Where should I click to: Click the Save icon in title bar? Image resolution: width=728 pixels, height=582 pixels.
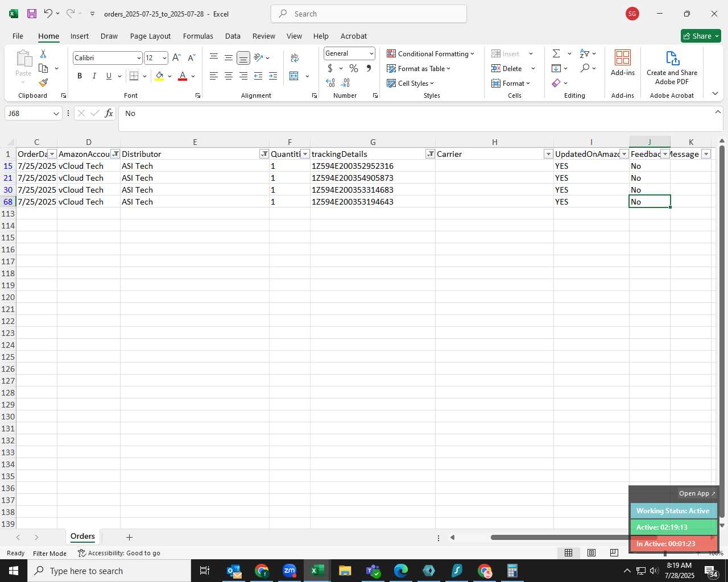(x=32, y=14)
